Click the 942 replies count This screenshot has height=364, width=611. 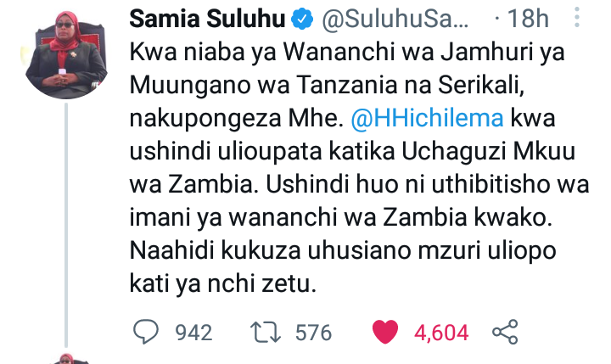tap(193, 333)
